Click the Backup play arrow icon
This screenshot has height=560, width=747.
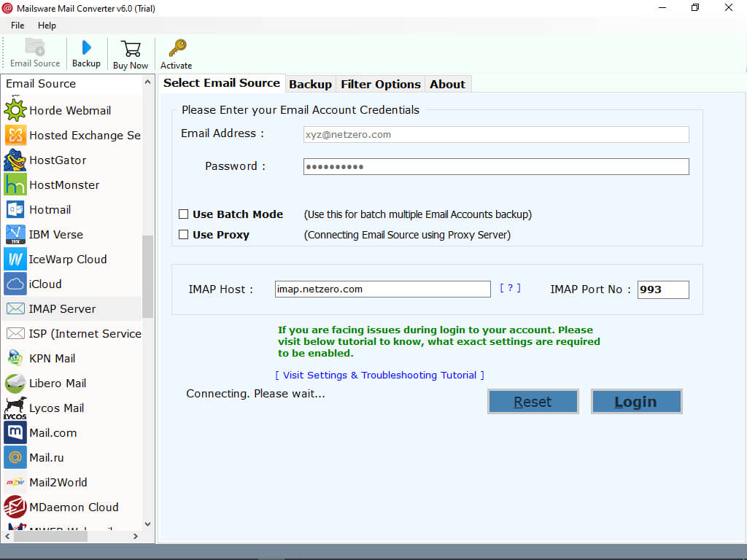coord(86,47)
